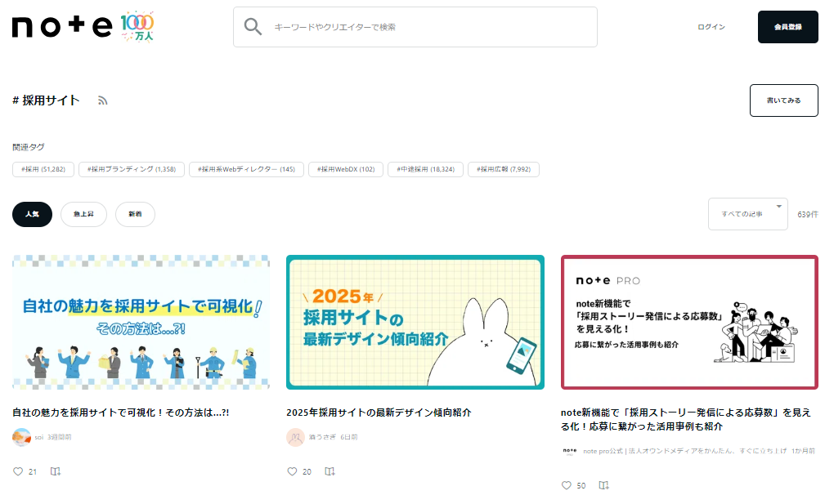Select the 人気 sorting tab
The image size is (825, 504).
pos(32,214)
